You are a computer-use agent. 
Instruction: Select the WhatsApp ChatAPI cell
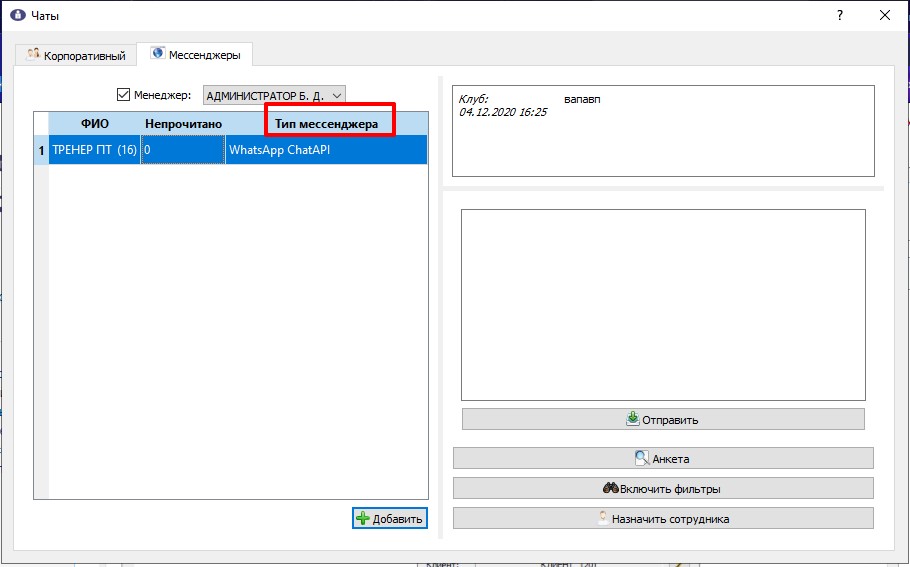pos(326,150)
